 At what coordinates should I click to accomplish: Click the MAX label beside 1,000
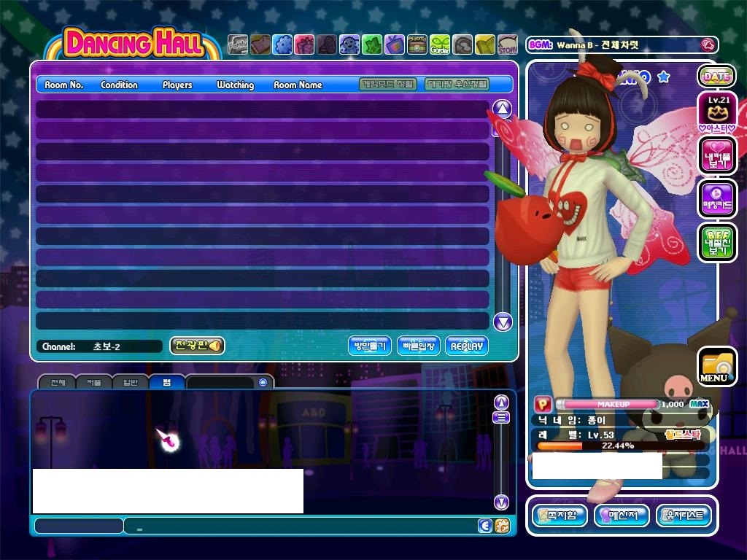698,404
